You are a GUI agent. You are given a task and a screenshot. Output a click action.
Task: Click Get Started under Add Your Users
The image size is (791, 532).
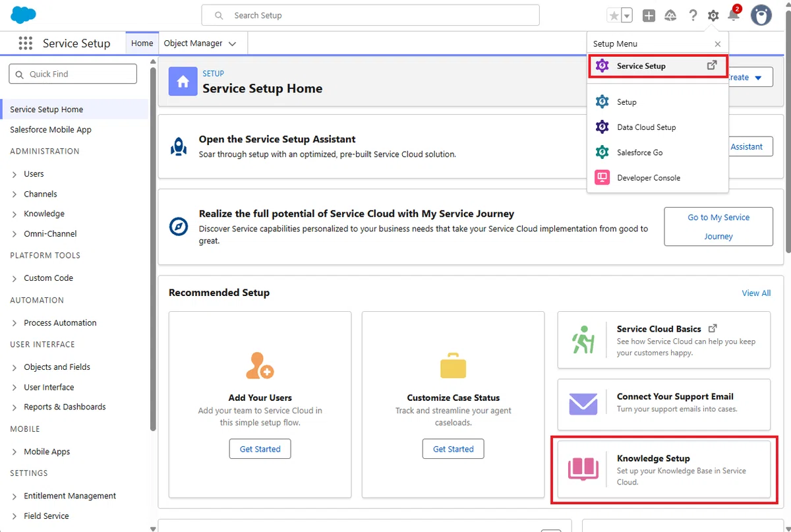tap(260, 449)
